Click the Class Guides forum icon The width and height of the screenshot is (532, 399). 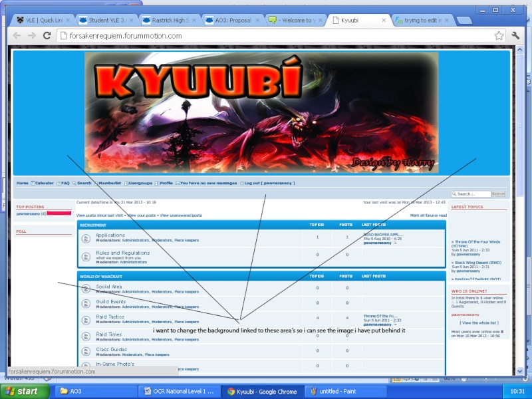pyautogui.click(x=86, y=351)
